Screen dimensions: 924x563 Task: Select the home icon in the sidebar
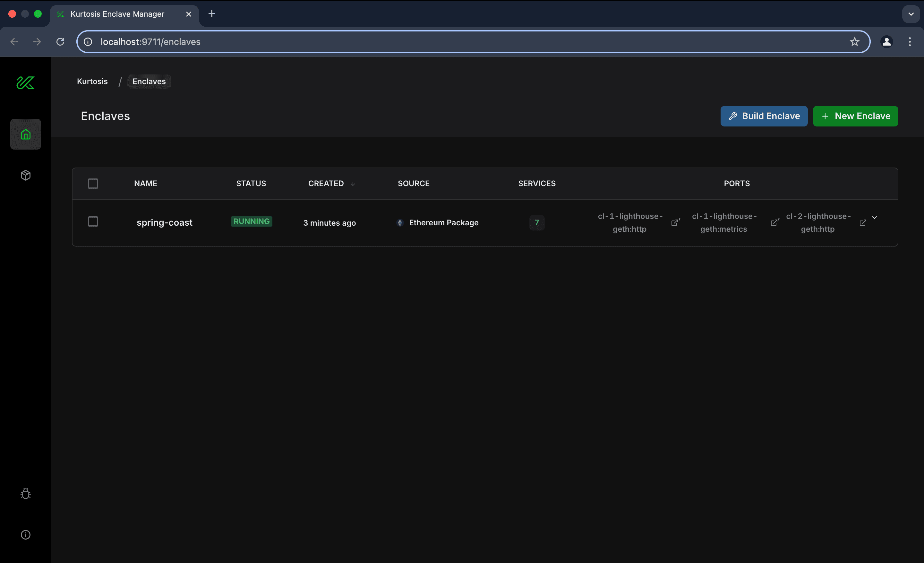(25, 134)
